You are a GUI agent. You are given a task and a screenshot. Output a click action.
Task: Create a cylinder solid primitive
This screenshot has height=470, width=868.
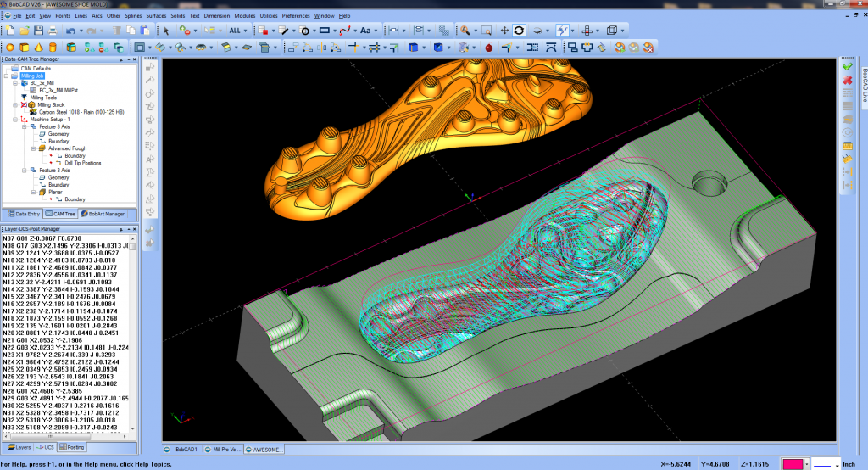53,48
